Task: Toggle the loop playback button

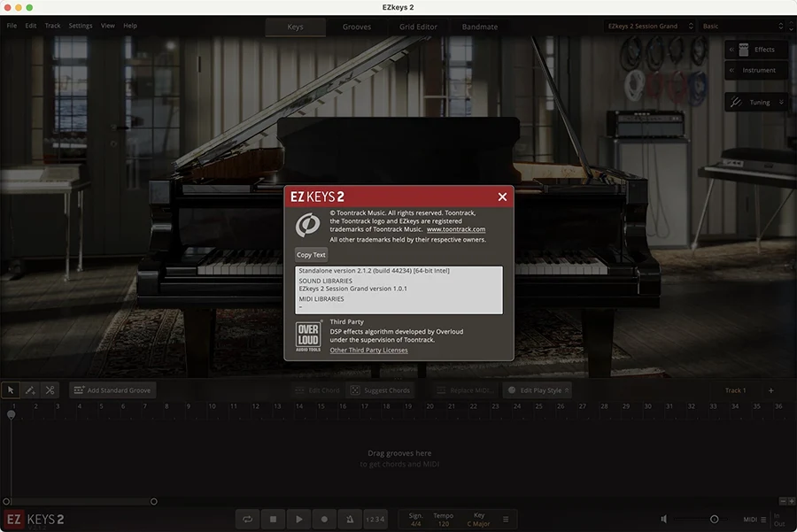Action: [x=248, y=520]
